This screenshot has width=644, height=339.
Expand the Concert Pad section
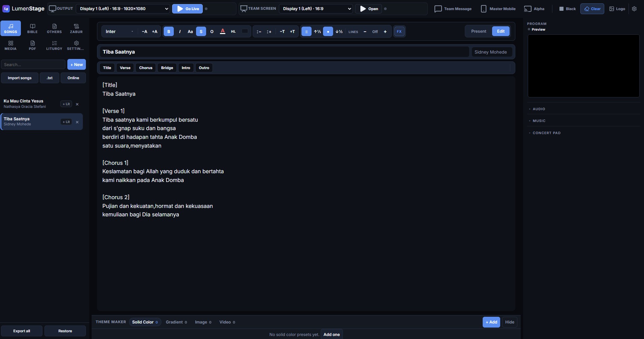[583, 133]
